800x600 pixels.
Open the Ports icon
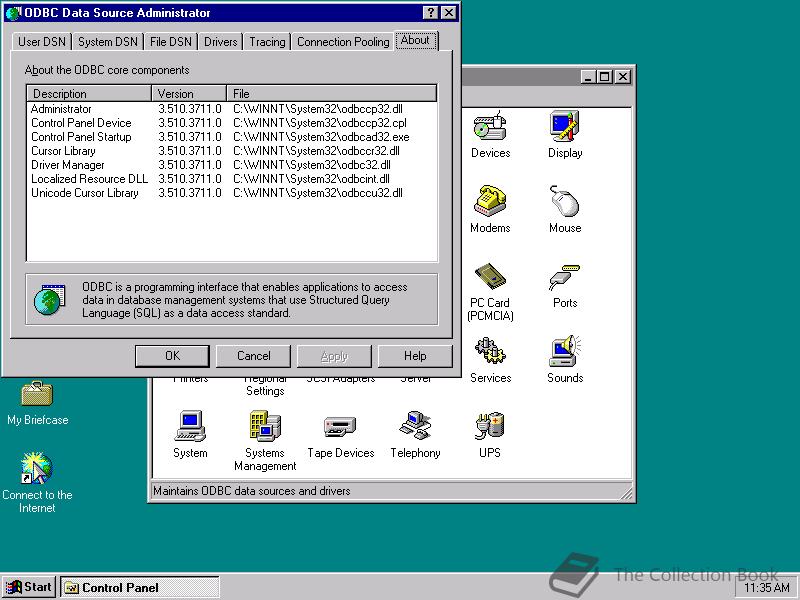pyautogui.click(x=565, y=278)
